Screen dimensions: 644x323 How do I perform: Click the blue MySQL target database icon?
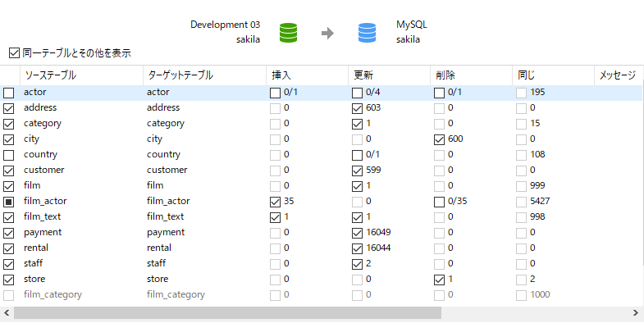367,33
